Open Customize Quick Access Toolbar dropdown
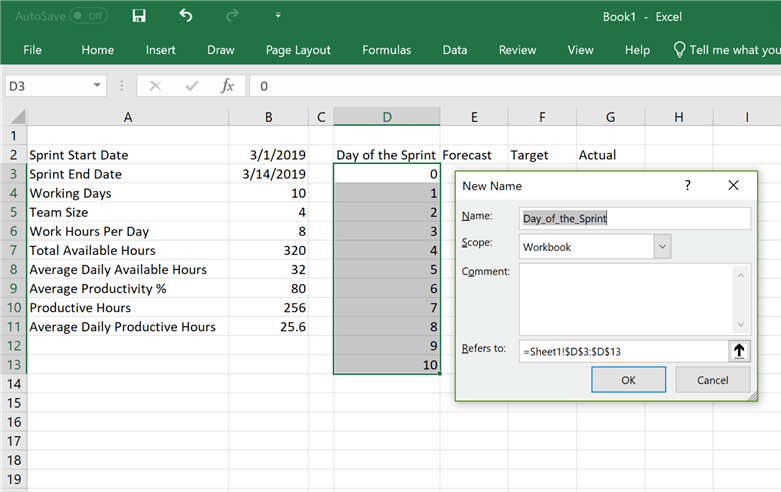781x492 pixels. click(277, 16)
